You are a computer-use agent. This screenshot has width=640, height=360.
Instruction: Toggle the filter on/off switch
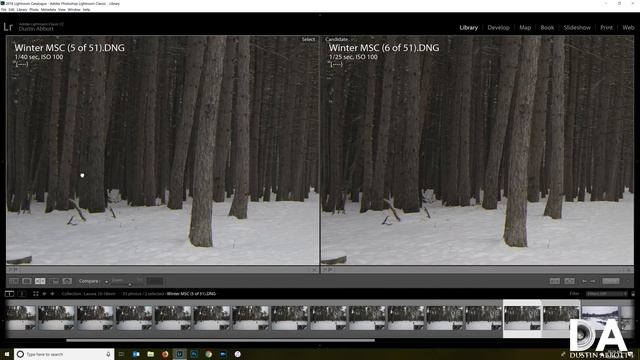tap(633, 294)
